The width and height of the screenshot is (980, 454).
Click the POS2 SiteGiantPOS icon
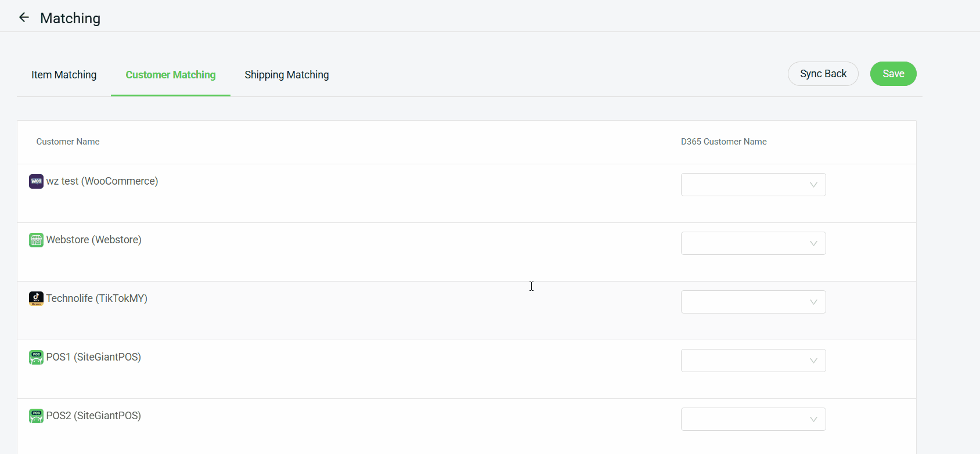click(x=36, y=416)
